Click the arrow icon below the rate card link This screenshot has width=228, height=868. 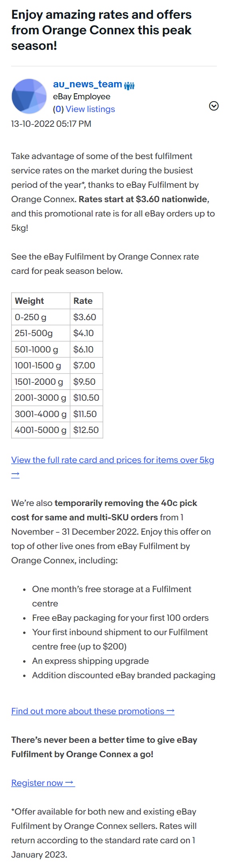coord(16,474)
